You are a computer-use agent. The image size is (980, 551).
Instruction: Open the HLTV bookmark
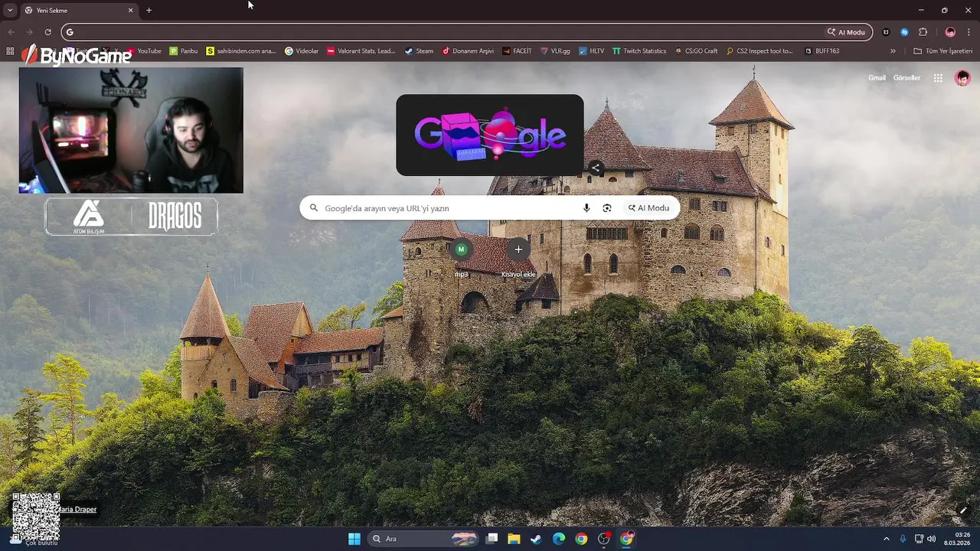coord(591,51)
